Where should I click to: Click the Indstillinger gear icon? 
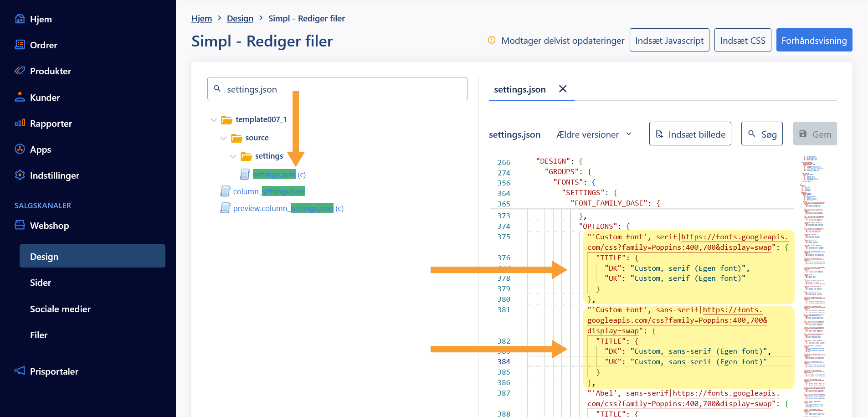20,175
